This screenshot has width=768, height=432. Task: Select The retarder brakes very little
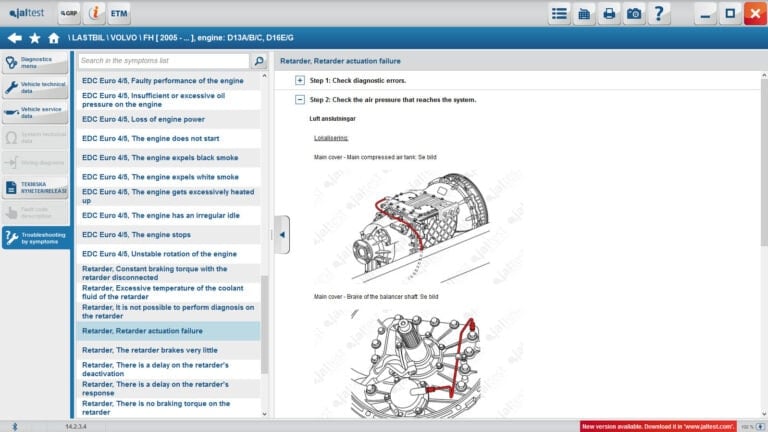click(x=168, y=350)
